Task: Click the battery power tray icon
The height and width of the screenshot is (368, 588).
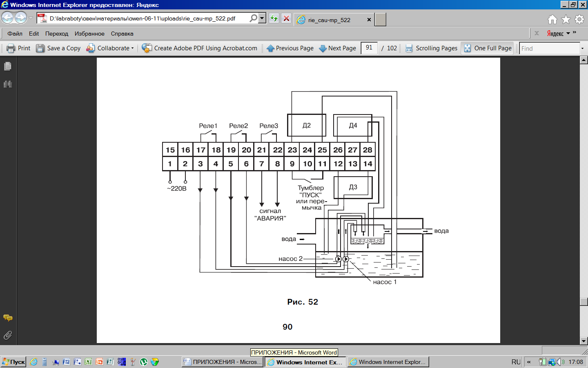Action: (543, 362)
